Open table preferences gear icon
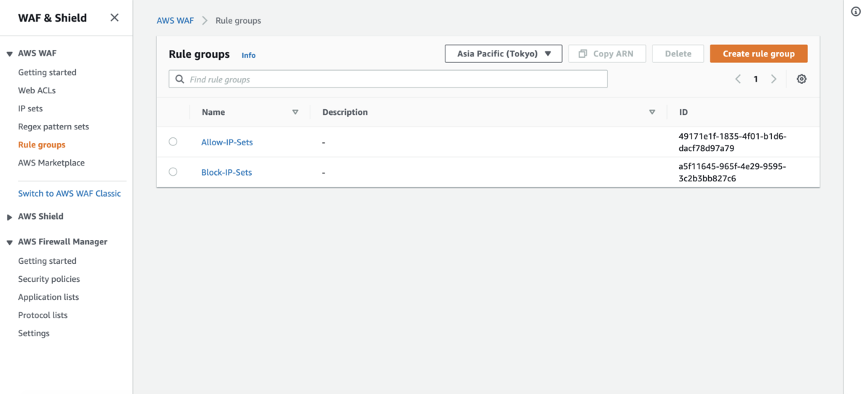Viewport: 868px width, 394px height. point(801,80)
